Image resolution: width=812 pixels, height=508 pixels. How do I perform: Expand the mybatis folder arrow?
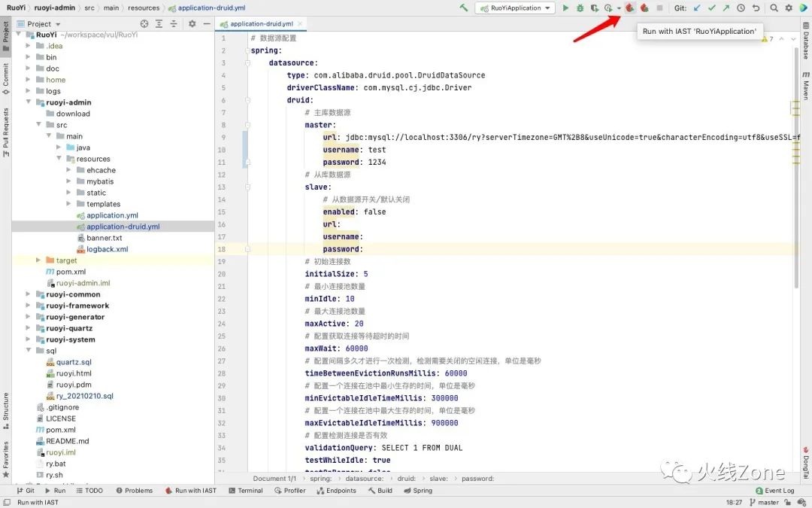pos(69,181)
